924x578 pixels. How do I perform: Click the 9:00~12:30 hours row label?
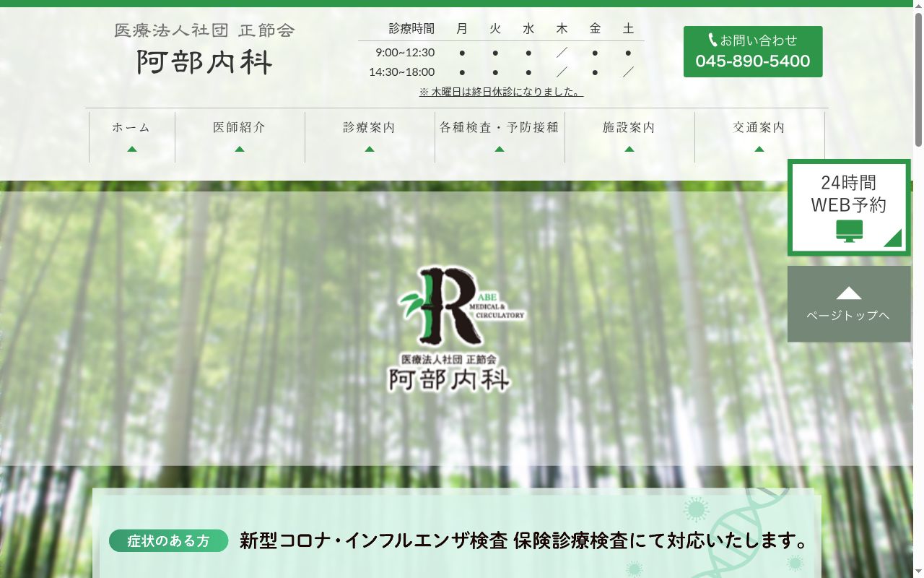tap(405, 52)
